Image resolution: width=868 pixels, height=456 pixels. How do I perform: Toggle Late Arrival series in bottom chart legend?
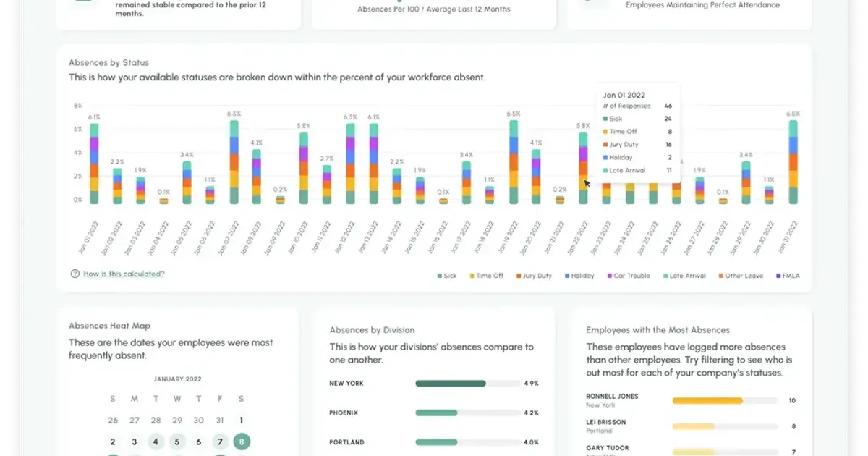[683, 276]
